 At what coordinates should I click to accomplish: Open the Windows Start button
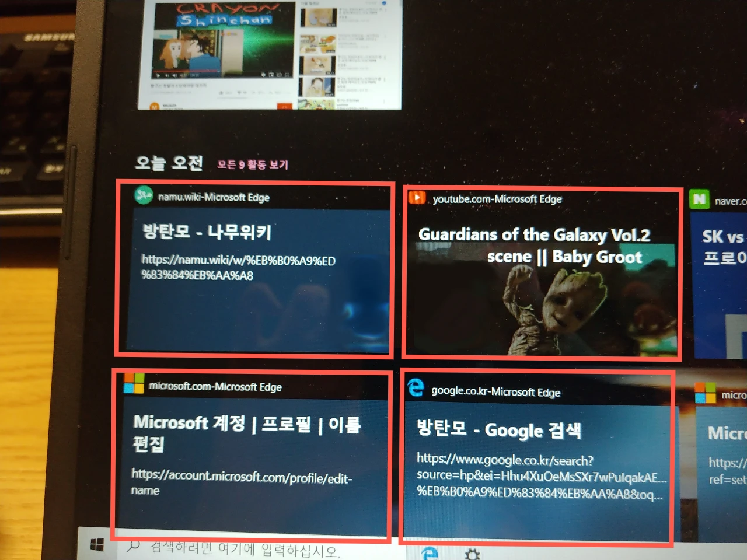click(97, 545)
